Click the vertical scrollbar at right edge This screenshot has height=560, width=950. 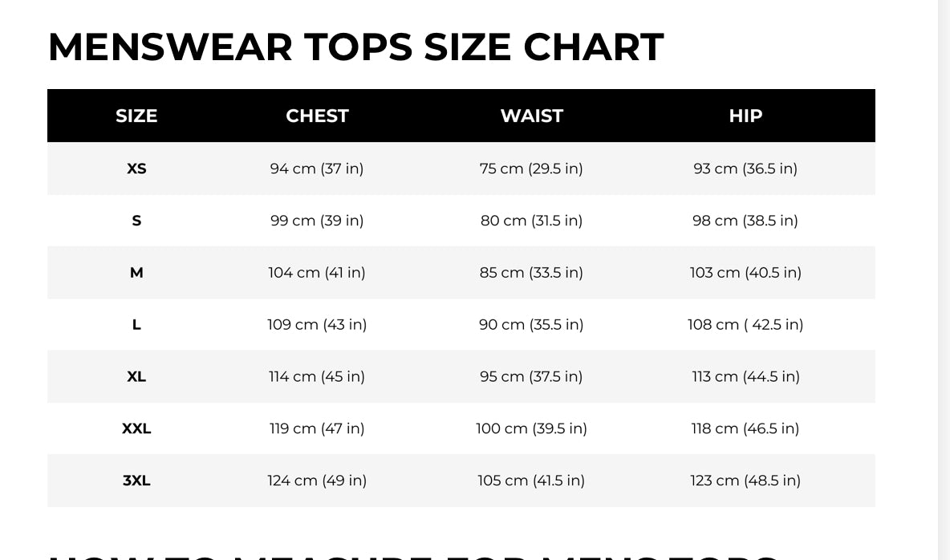944,280
